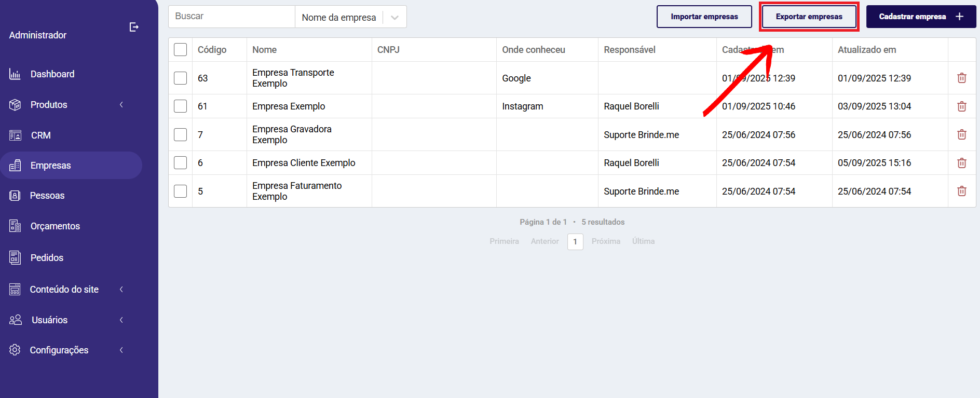
Task: Click the CRM sidebar icon
Action: 15,135
